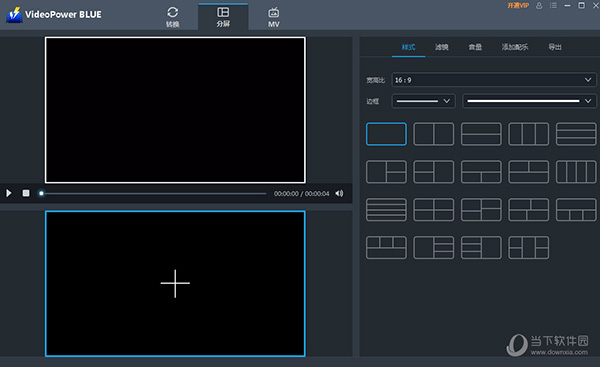Select the four-column layout
This screenshot has width=600, height=367.
(576, 172)
